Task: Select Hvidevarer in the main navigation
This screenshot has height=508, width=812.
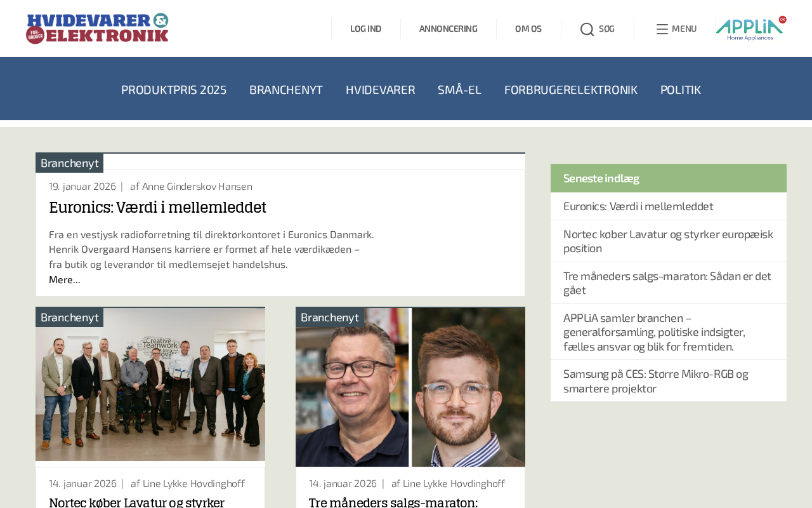Action: pyautogui.click(x=380, y=90)
